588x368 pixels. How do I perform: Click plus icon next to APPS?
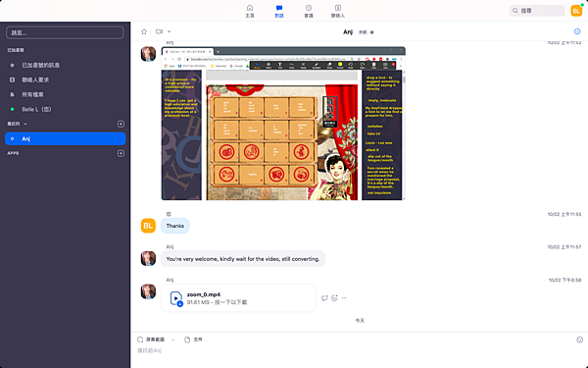(x=121, y=153)
